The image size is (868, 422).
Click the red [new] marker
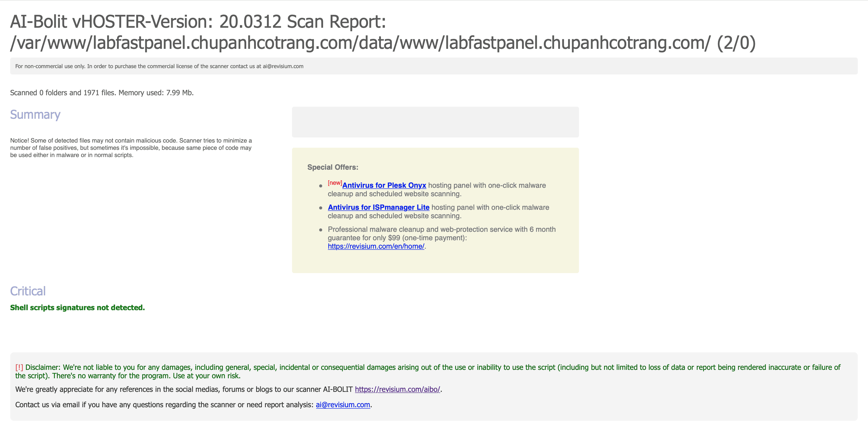pyautogui.click(x=335, y=183)
